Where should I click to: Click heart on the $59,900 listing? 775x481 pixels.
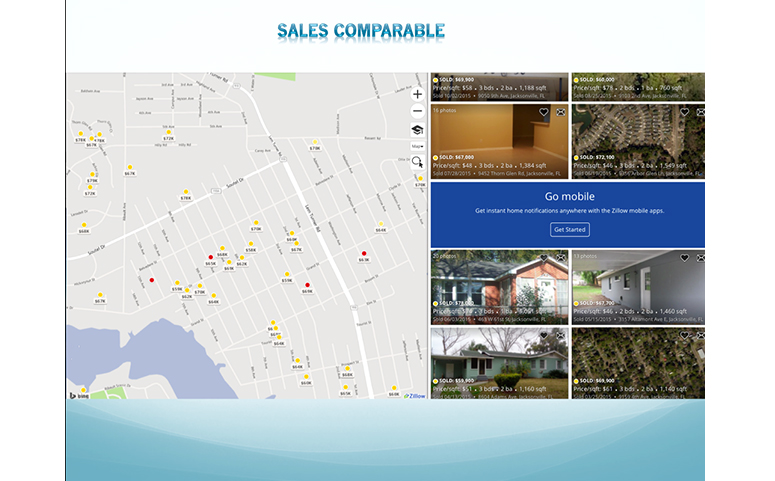pyautogui.click(x=544, y=336)
